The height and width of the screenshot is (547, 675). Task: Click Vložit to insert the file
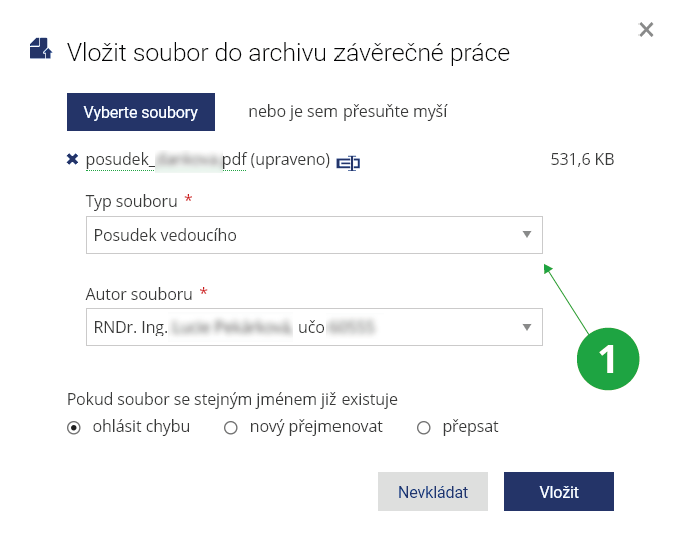click(x=558, y=492)
